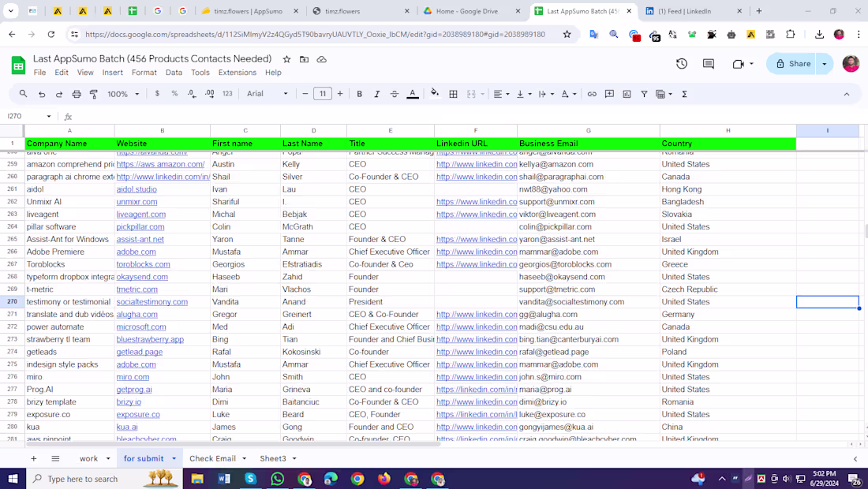Screen dimensions: 868x489
Task: Increase font size with plus button
Action: pos(340,94)
